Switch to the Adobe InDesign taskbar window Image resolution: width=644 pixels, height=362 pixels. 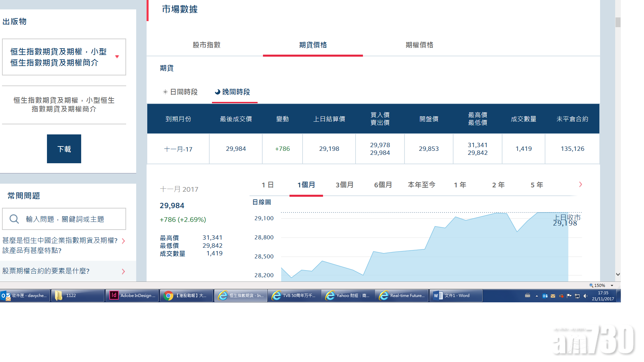pyautogui.click(x=132, y=296)
